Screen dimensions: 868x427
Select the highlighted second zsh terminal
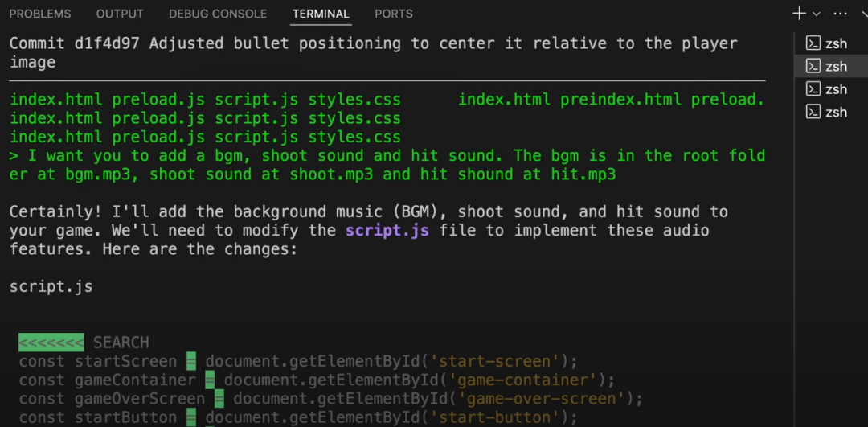[x=827, y=66]
